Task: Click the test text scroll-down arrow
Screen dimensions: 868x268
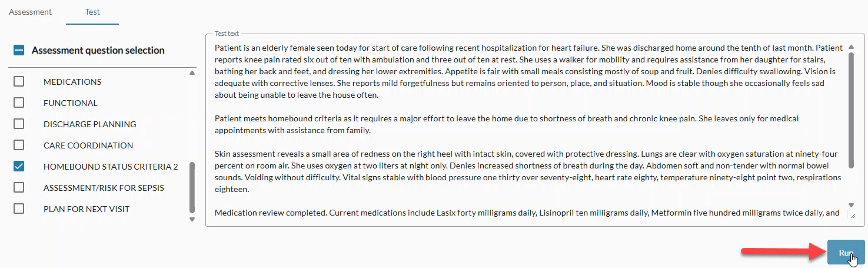Action: [851, 204]
